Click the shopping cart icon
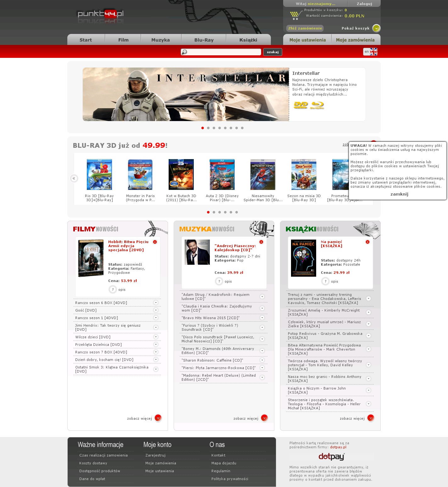This screenshot has width=448, height=487. coord(295,15)
